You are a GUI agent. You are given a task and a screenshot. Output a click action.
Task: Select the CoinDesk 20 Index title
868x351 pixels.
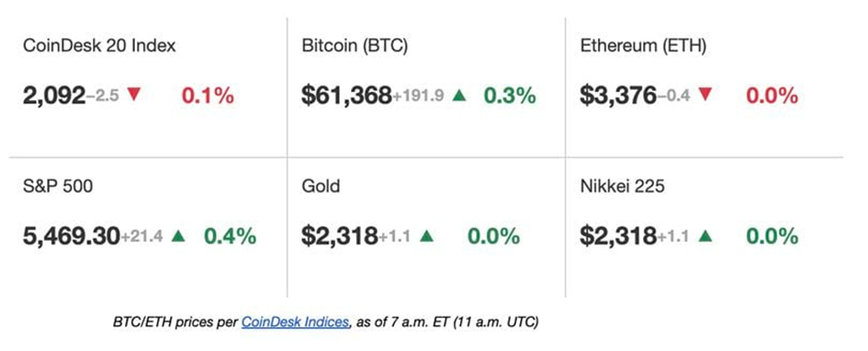pyautogui.click(x=99, y=45)
